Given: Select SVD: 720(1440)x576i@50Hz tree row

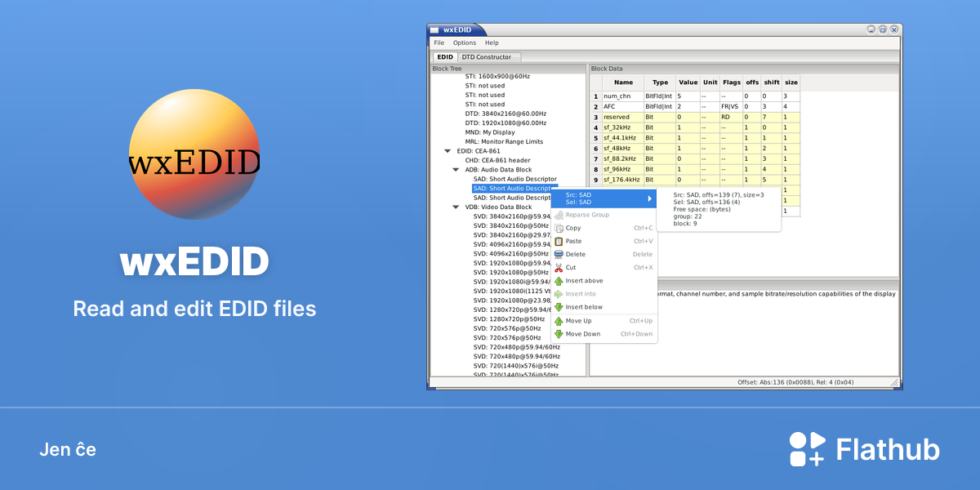Looking at the screenshot, I should pyautogui.click(x=516, y=366).
